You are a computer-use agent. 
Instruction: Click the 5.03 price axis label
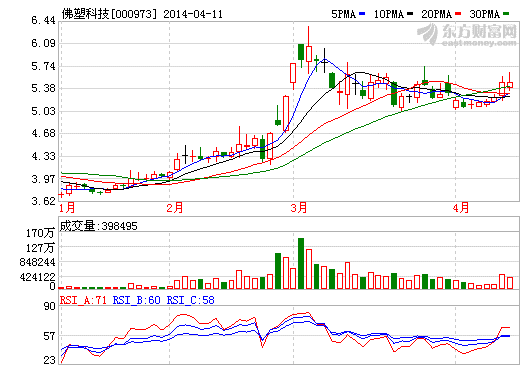pos(43,111)
